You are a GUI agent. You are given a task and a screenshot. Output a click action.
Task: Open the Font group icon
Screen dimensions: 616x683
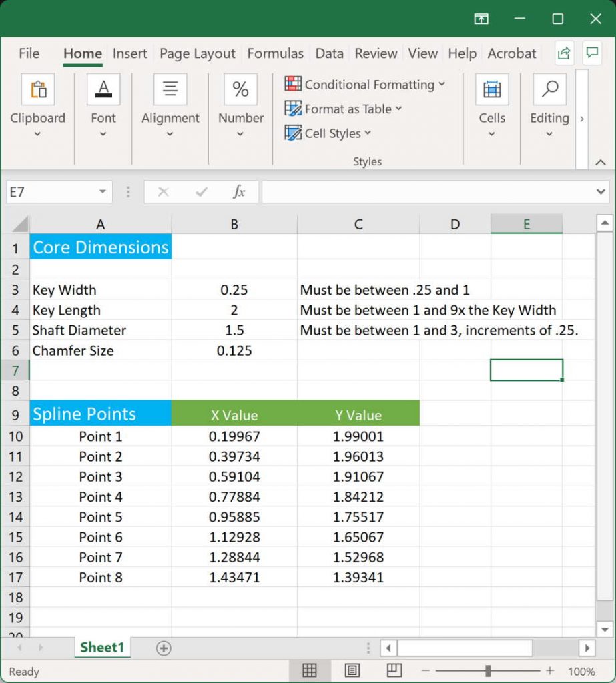coord(103,89)
